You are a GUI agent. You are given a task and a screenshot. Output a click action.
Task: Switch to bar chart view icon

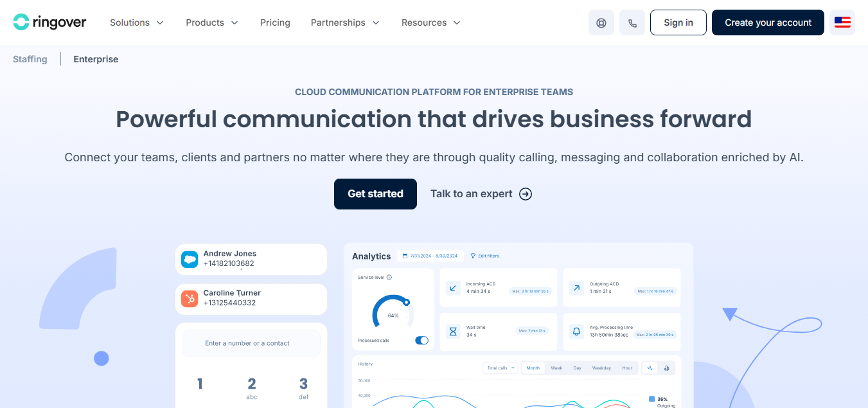click(666, 368)
